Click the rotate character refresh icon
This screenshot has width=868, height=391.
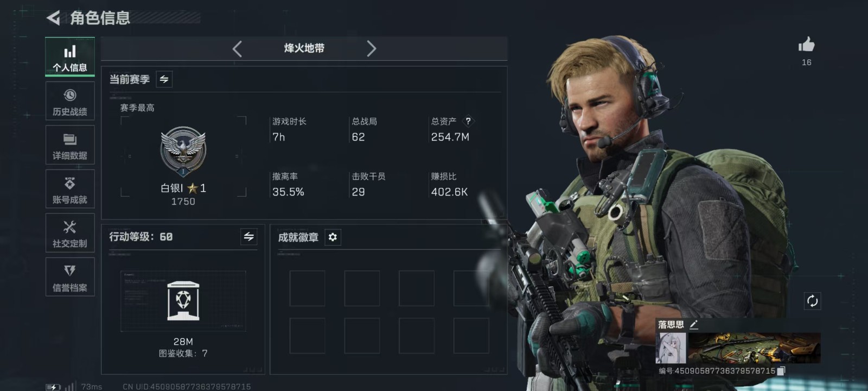tap(812, 301)
